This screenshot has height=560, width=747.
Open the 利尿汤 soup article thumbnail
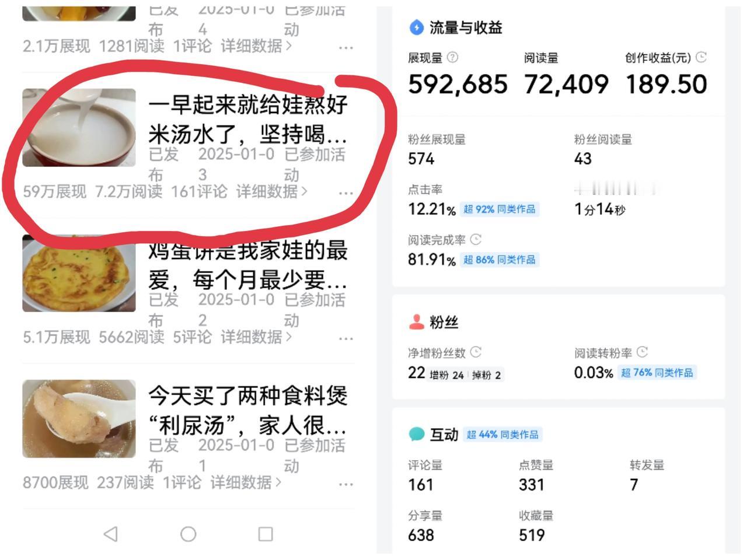pos(79,419)
